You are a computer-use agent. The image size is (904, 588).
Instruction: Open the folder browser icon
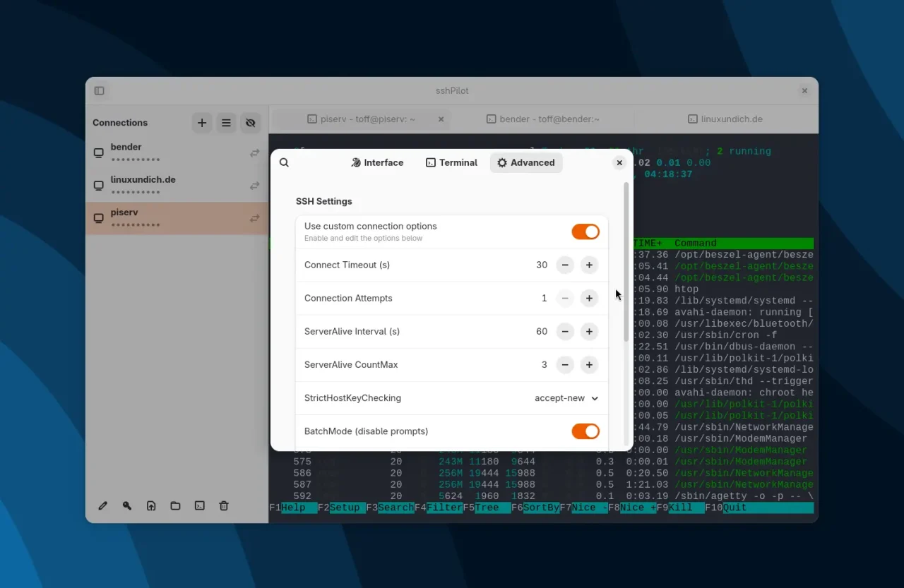tap(175, 505)
